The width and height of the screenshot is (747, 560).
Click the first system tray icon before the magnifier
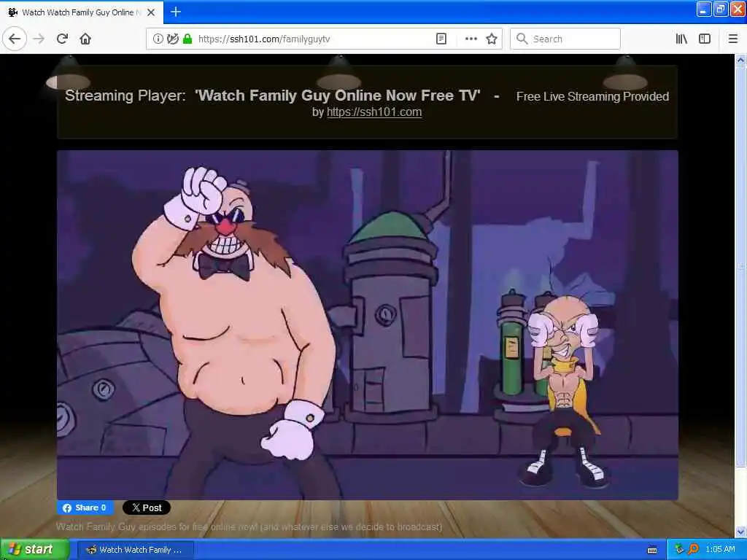click(x=679, y=550)
